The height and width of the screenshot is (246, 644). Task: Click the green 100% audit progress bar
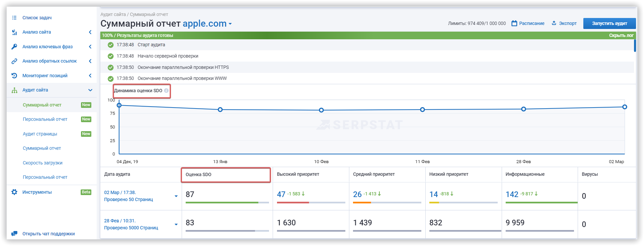click(x=368, y=35)
